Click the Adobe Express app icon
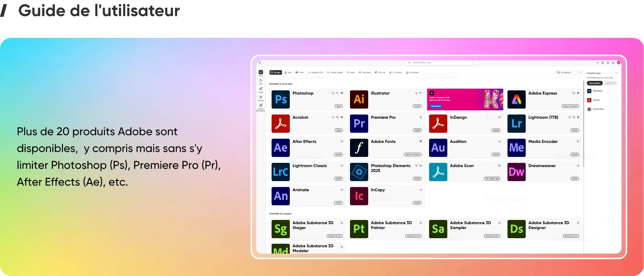The image size is (644, 276). [x=517, y=99]
